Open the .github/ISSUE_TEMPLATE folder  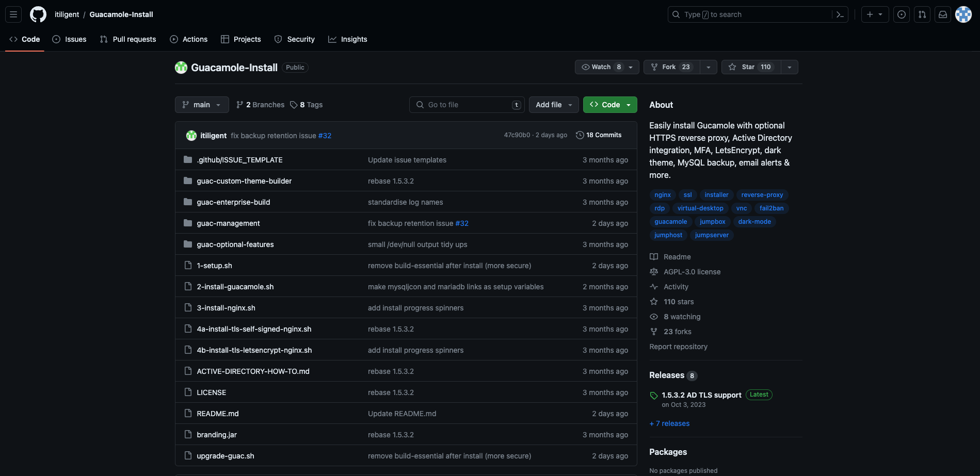point(239,160)
